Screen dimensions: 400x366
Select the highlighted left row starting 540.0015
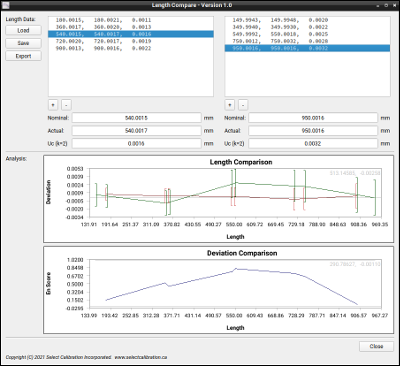[131, 34]
